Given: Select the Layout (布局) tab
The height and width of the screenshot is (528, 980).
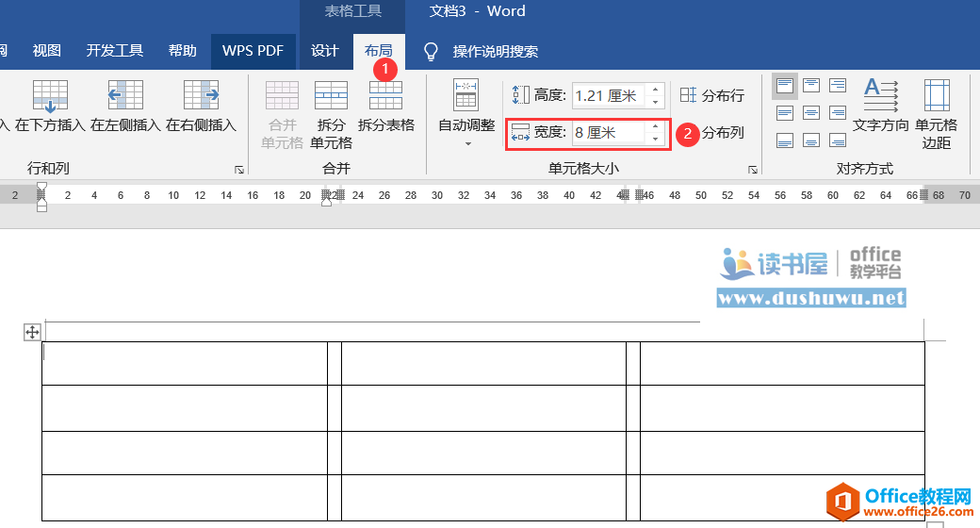Looking at the screenshot, I should pos(379,51).
